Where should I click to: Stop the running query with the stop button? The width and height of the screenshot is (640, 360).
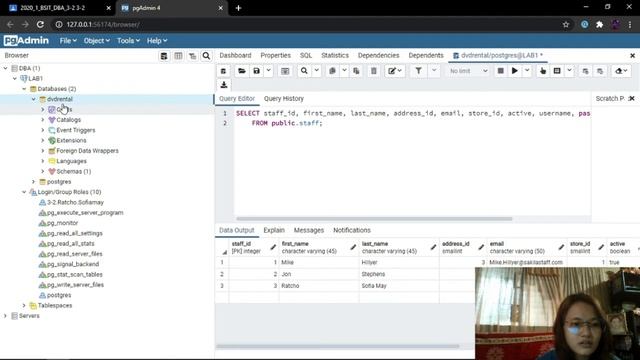click(x=500, y=71)
